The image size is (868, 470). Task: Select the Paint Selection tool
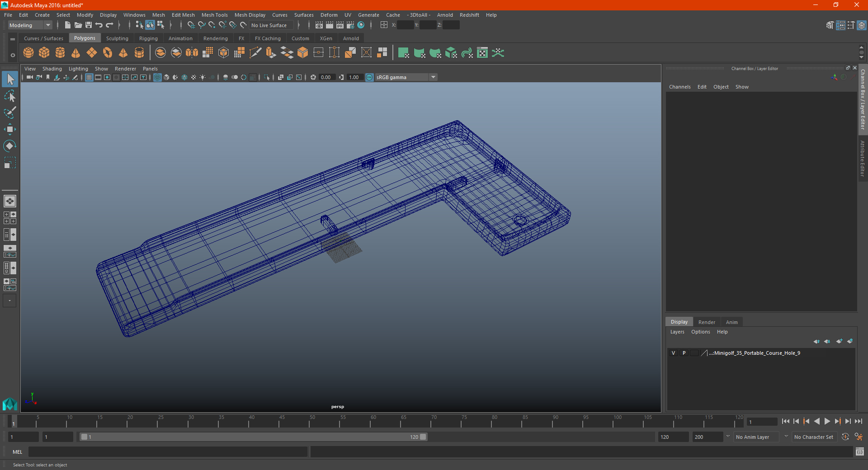tap(10, 113)
